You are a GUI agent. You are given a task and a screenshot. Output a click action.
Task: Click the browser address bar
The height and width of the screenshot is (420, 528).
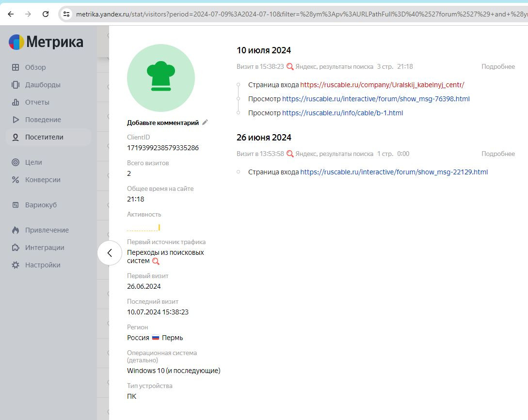point(291,14)
